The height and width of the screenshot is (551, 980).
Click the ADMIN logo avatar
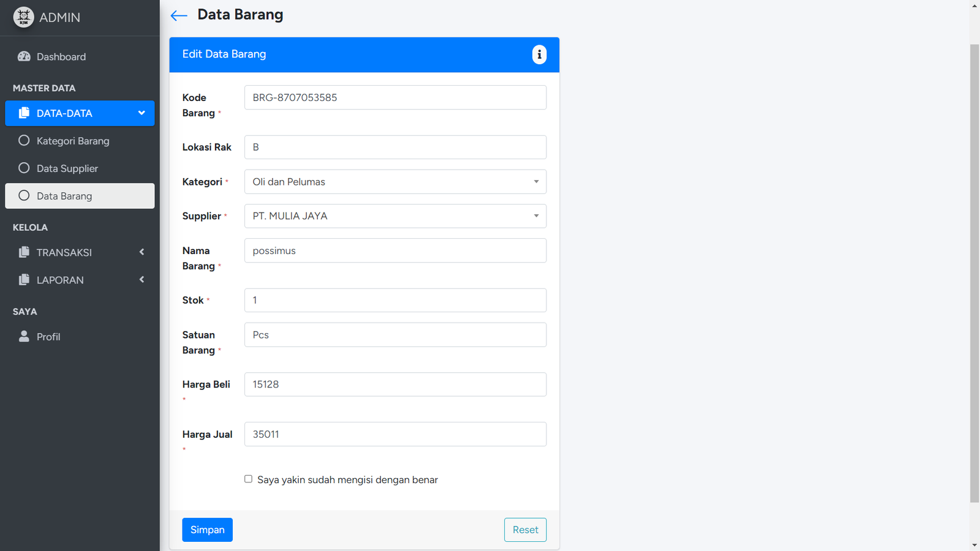(x=23, y=17)
